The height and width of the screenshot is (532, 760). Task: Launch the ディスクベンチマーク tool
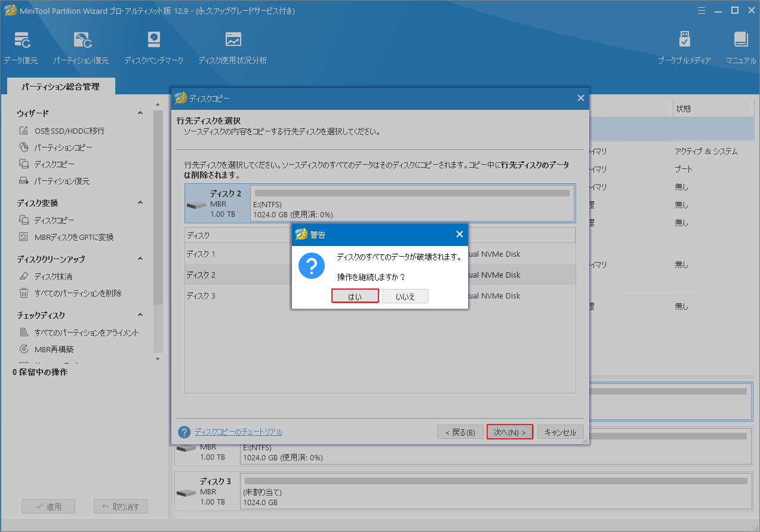tap(154, 48)
